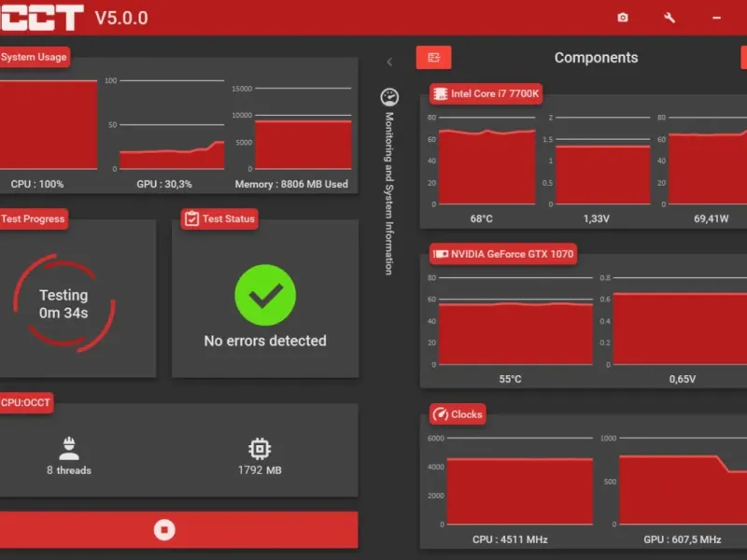Click the gauge icon above Monitoring label
Viewport: 747px width, 560px height.
[x=389, y=97]
